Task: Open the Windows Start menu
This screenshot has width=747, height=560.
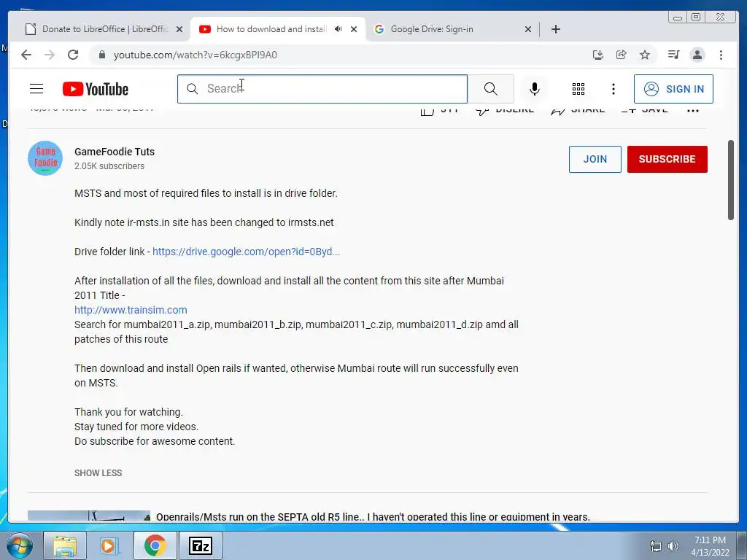Action: coord(20,545)
